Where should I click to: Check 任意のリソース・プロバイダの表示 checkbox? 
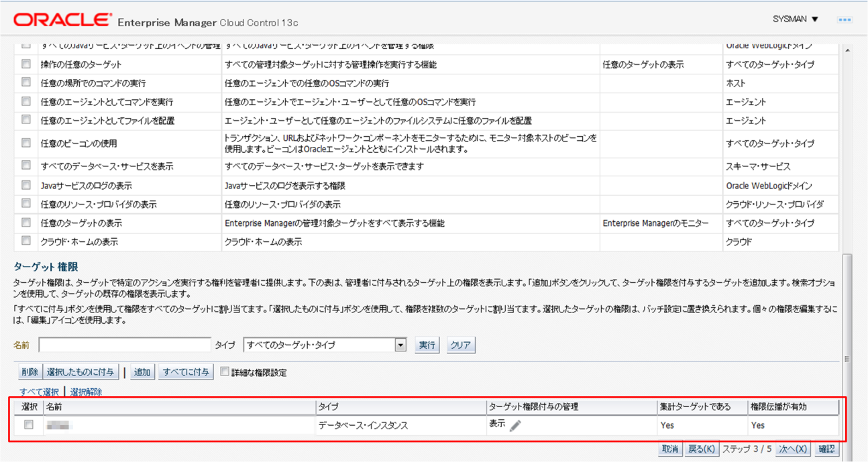coord(26,203)
